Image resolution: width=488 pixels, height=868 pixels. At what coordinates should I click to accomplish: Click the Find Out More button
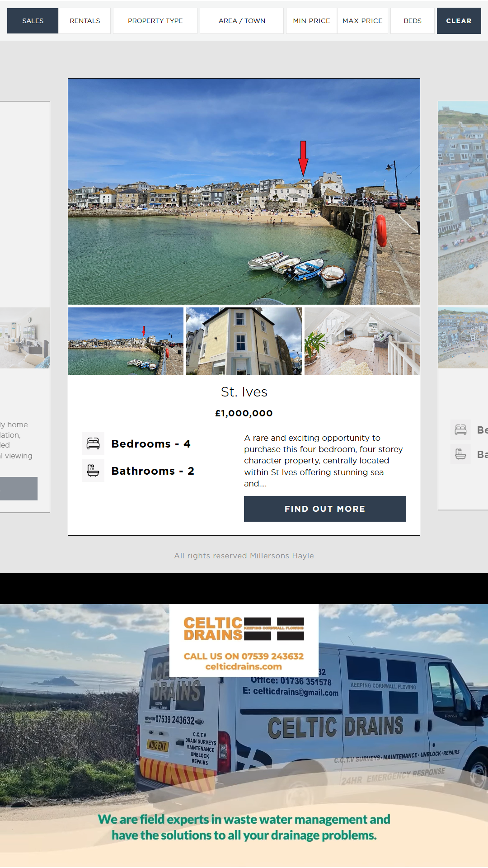[x=324, y=509]
